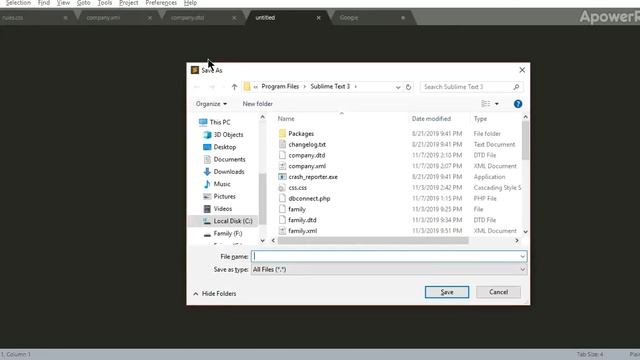Click the file list vertical scrollbar thumb
640x360 pixels.
525,141
